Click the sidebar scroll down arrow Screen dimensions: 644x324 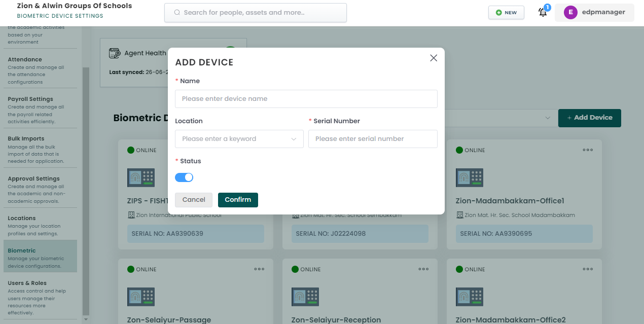tap(86, 319)
